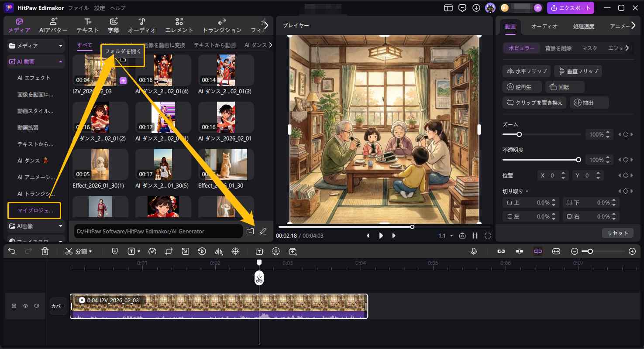Screen dimensions: 644x349
Task: Click the freeze frame snowflake icon
Action: [x=235, y=251]
